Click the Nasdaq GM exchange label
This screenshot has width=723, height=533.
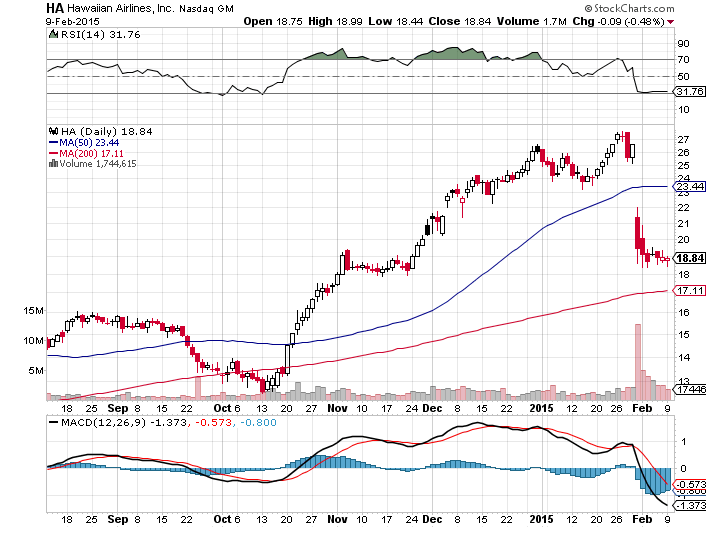(x=206, y=9)
